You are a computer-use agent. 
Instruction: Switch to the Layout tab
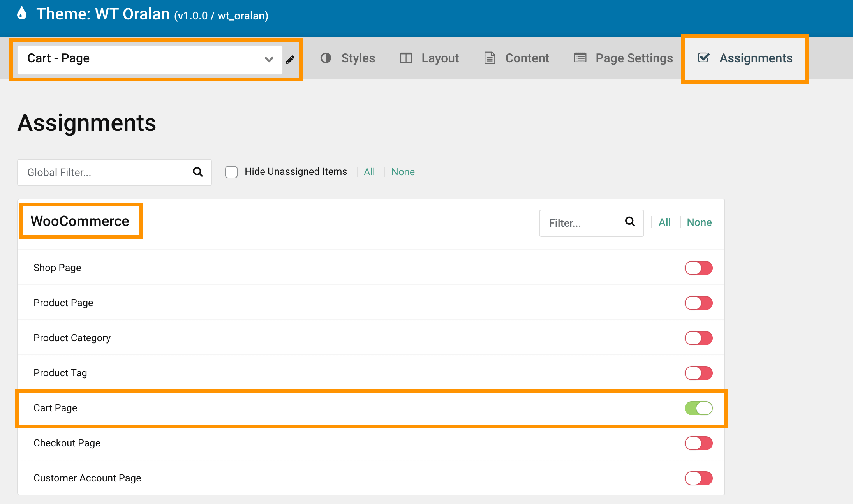click(x=430, y=58)
